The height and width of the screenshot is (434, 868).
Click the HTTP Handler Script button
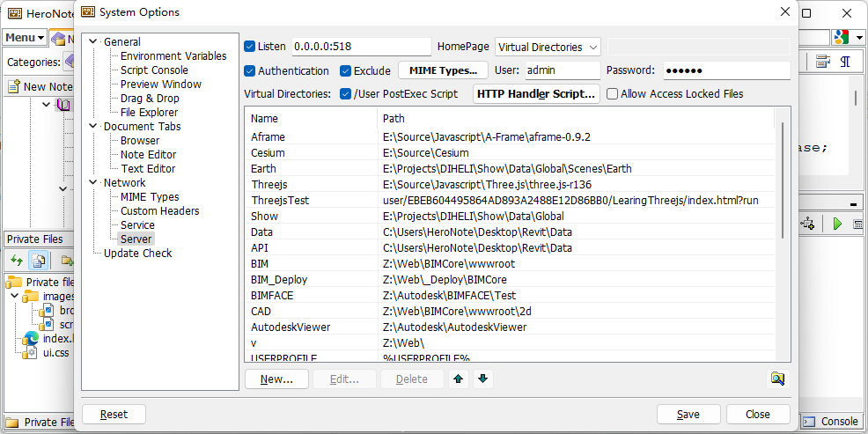(536, 94)
